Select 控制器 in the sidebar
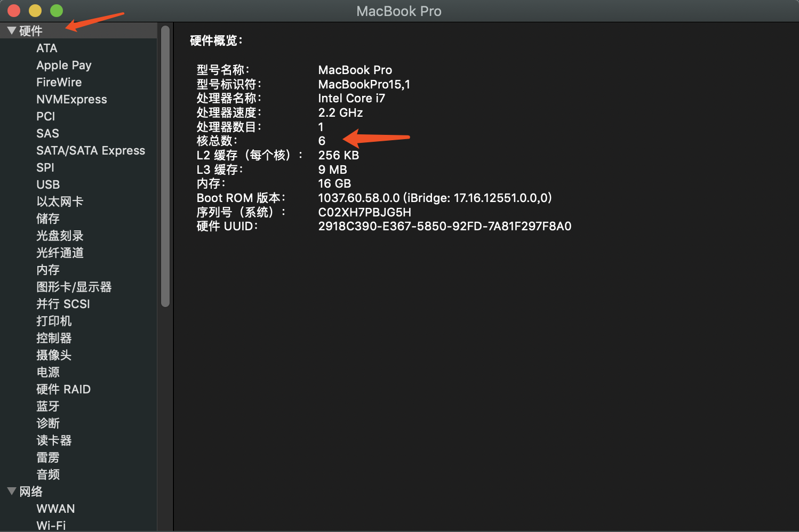Screen dimensions: 799x532 click(x=54, y=338)
